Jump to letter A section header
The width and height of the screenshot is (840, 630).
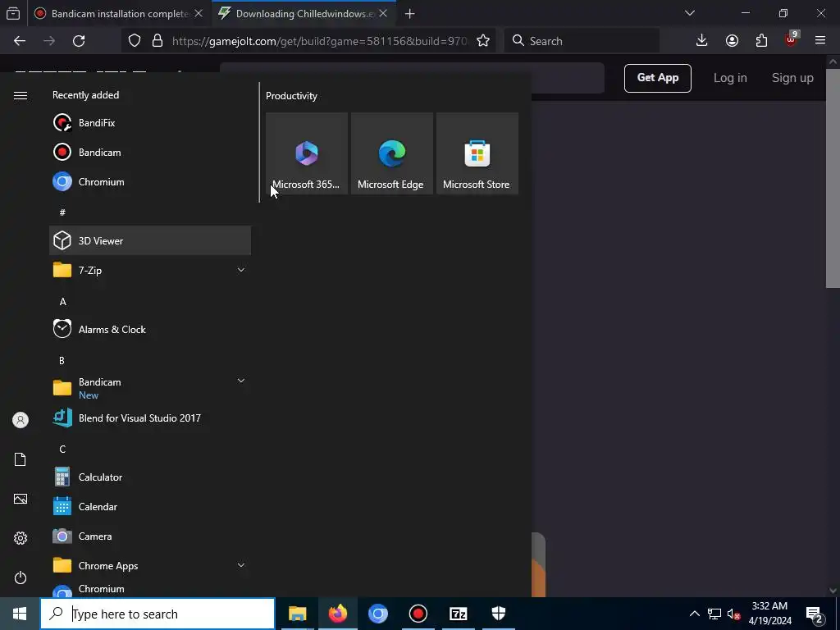click(62, 302)
